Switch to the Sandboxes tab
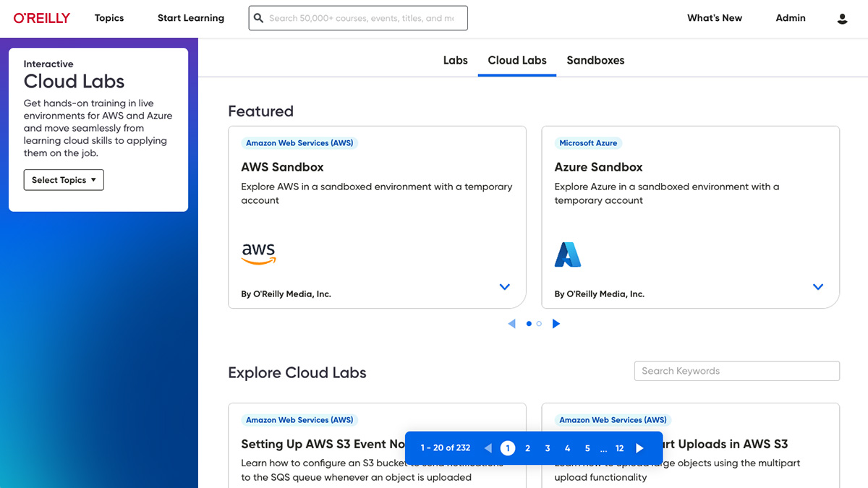868x488 pixels. [x=595, y=61]
